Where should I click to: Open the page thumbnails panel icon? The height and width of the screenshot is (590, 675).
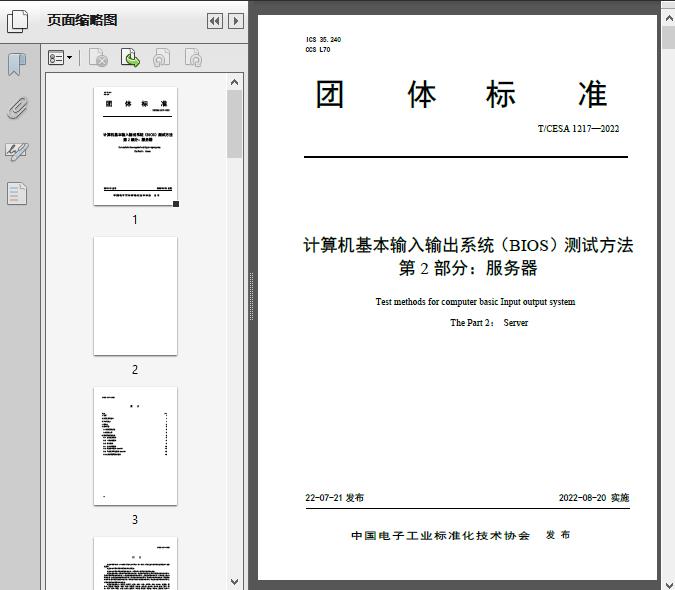coord(18,21)
